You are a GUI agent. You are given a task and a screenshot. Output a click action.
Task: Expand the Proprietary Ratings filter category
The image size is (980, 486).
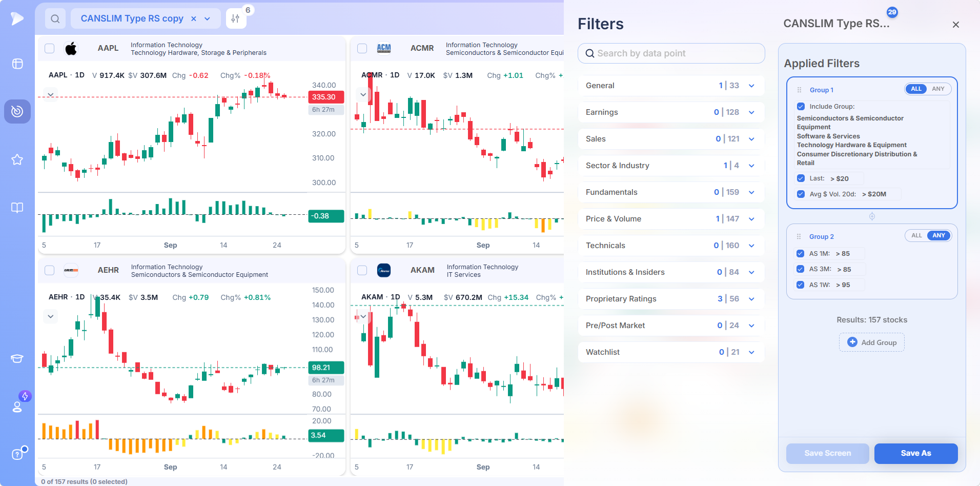(x=671, y=299)
